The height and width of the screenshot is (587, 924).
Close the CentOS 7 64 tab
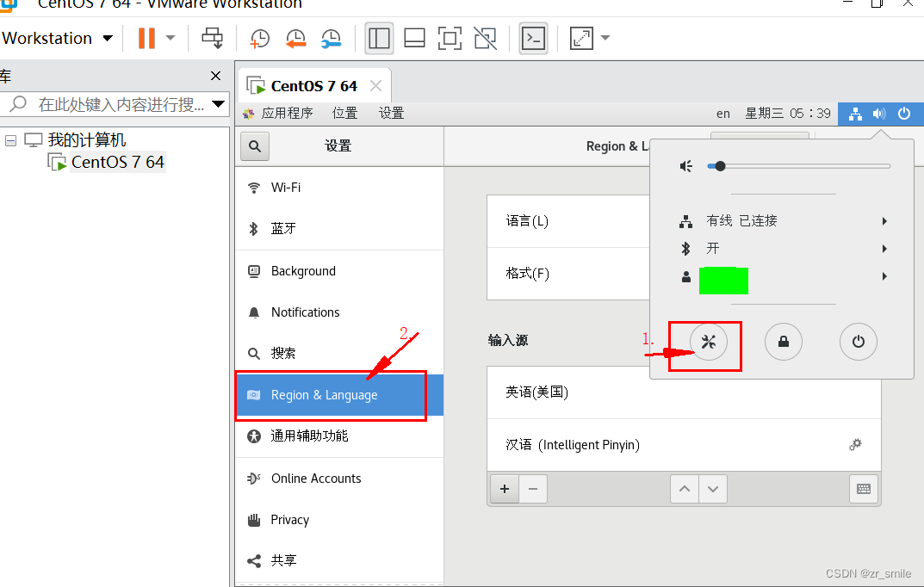pyautogui.click(x=375, y=86)
